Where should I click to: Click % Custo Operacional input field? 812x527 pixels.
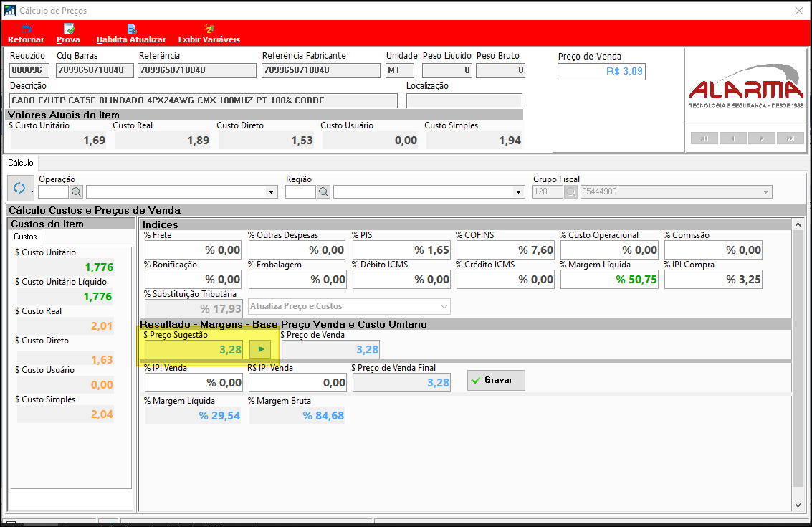coord(609,250)
